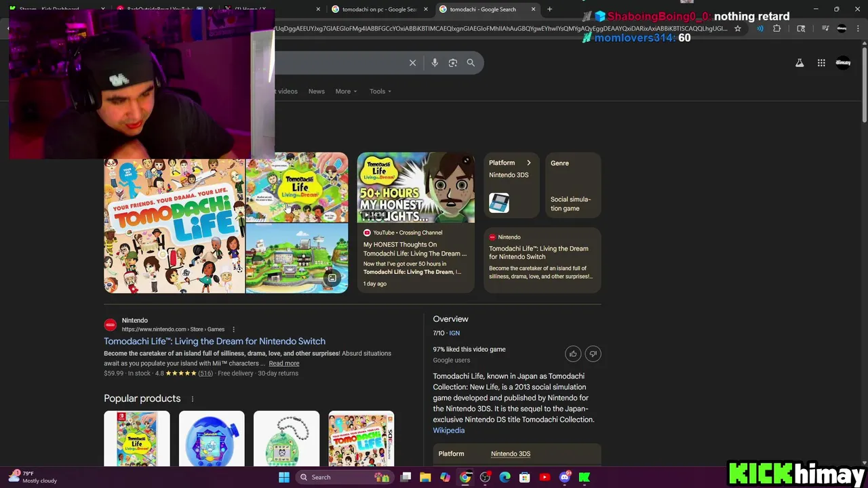Open the Windows Start menu
Image resolution: width=868 pixels, height=488 pixels.
click(x=284, y=477)
